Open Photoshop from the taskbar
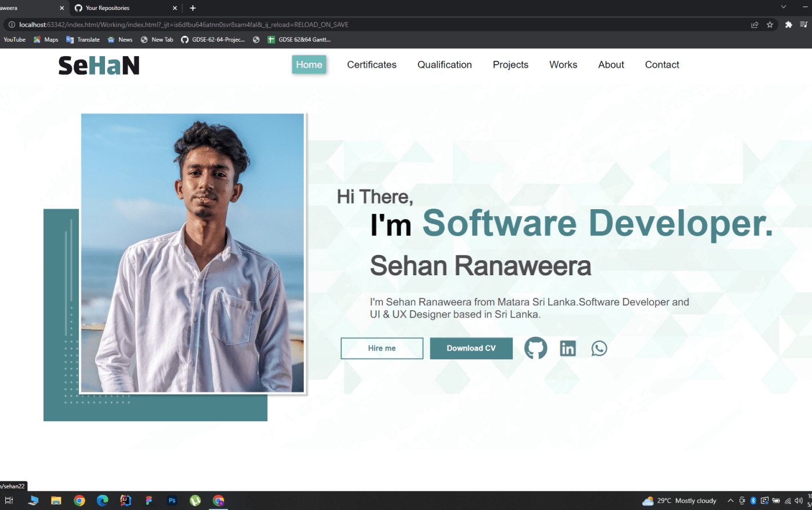812x510 pixels. [172, 501]
